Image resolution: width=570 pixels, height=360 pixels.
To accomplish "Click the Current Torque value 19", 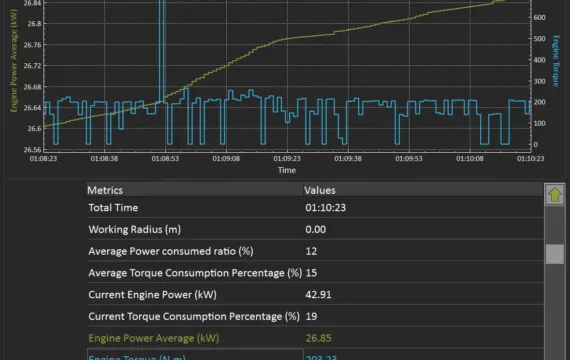I will click(x=311, y=316).
